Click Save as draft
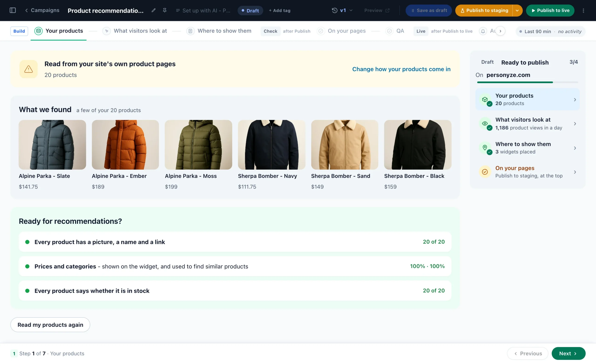The height and width of the screenshot is (364, 596). pos(429,10)
